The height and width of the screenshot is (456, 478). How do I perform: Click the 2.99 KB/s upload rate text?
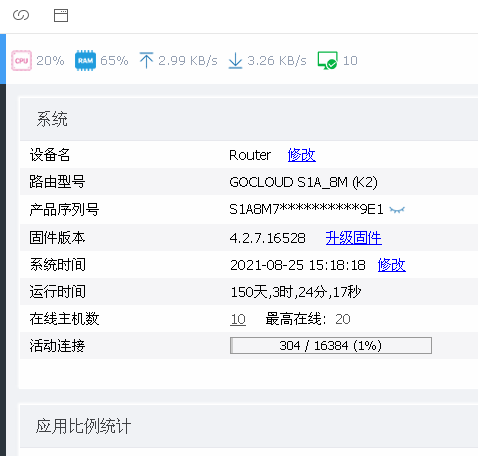pyautogui.click(x=188, y=60)
